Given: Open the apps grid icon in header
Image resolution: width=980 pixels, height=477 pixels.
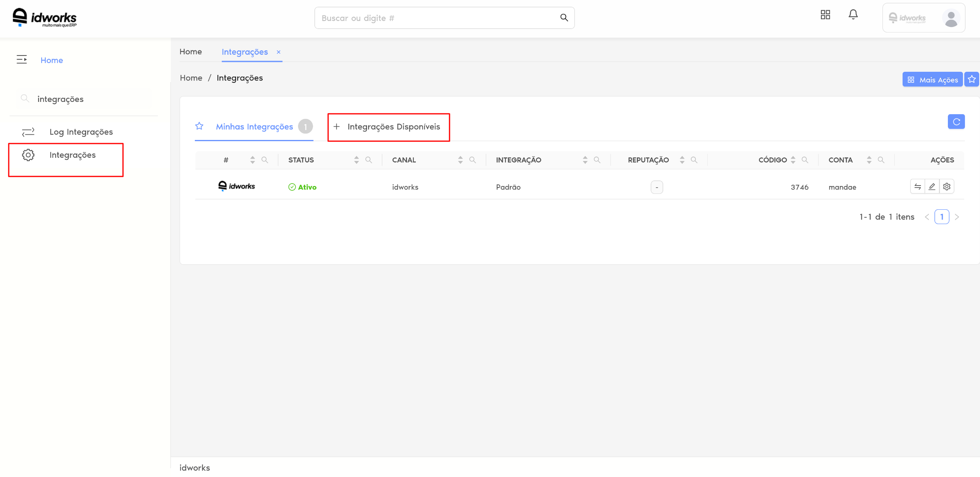Looking at the screenshot, I should coord(825,15).
